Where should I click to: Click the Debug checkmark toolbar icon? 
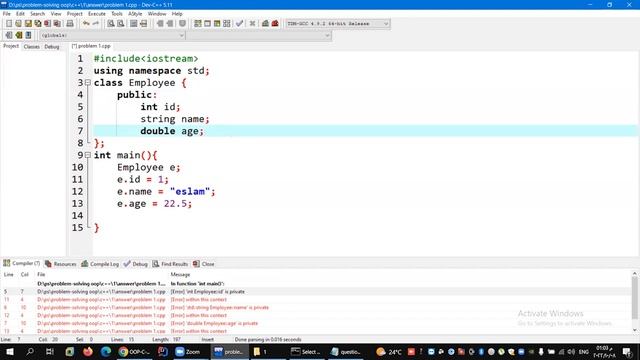[239, 24]
